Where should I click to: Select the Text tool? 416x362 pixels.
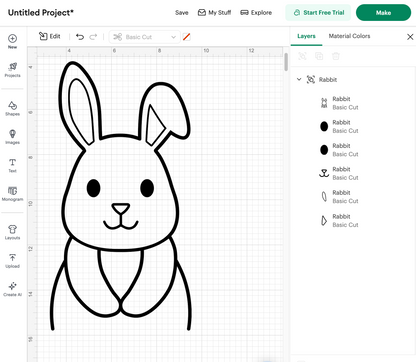[x=12, y=162]
